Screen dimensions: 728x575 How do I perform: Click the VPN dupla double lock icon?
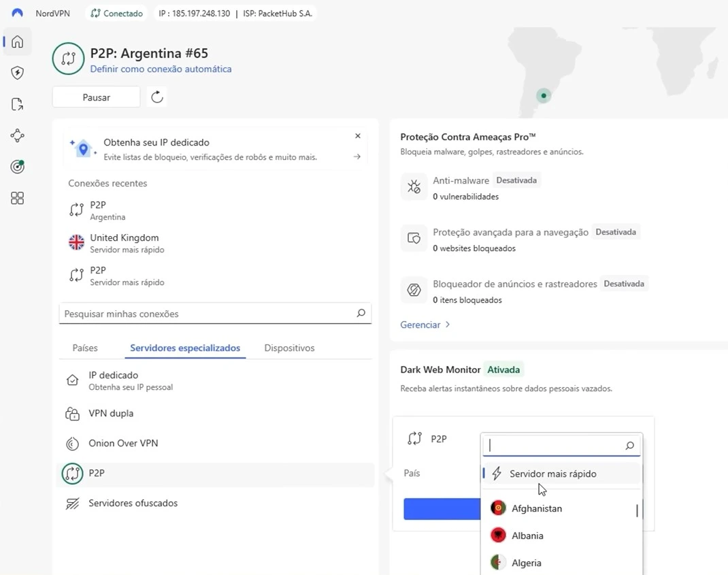[x=72, y=413]
